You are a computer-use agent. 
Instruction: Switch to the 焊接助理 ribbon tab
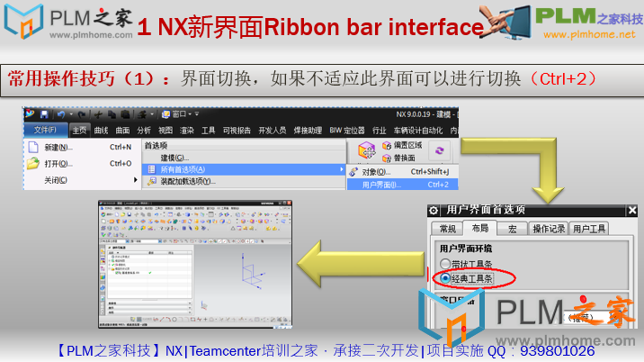(x=308, y=131)
